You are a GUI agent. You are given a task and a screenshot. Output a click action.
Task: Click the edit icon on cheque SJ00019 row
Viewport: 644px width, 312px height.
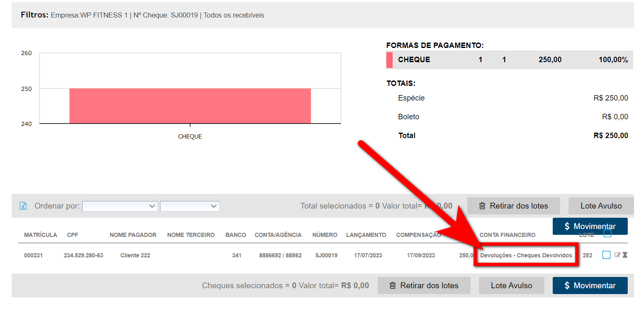pos(617,255)
